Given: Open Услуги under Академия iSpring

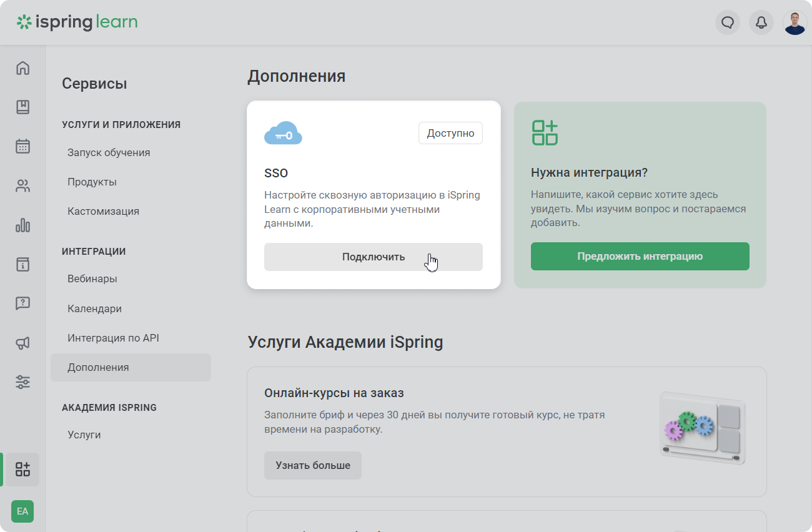Looking at the screenshot, I should tap(84, 435).
